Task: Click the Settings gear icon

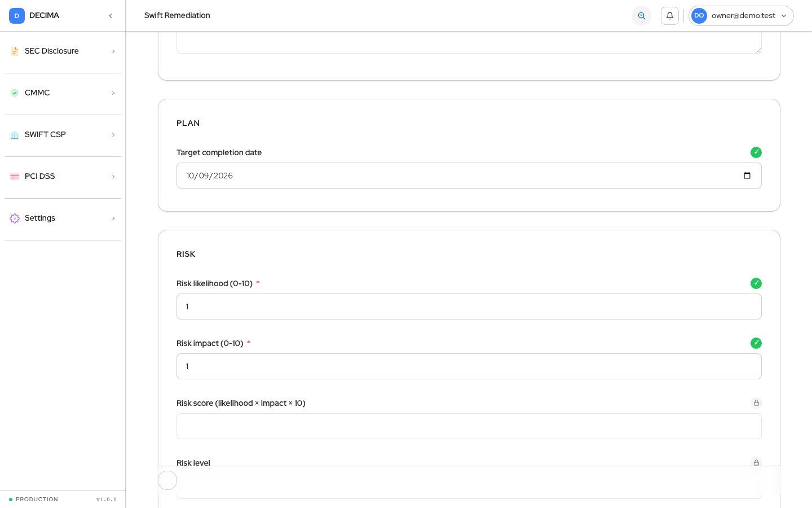Action: coord(15,218)
